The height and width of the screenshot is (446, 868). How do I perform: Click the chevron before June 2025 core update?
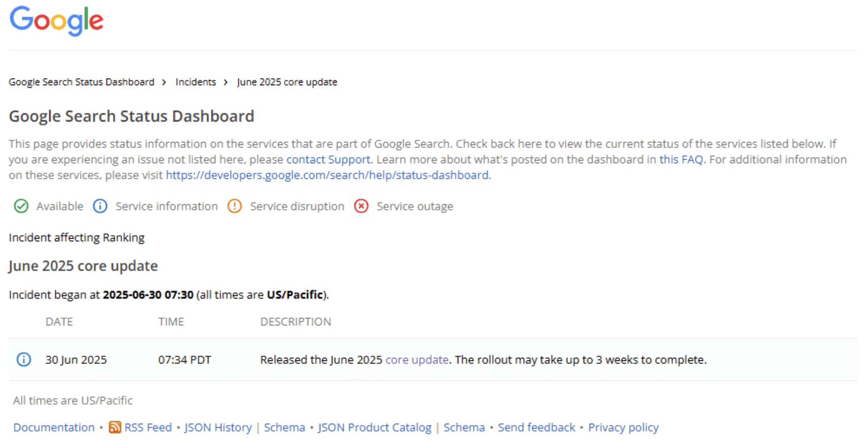(x=226, y=82)
